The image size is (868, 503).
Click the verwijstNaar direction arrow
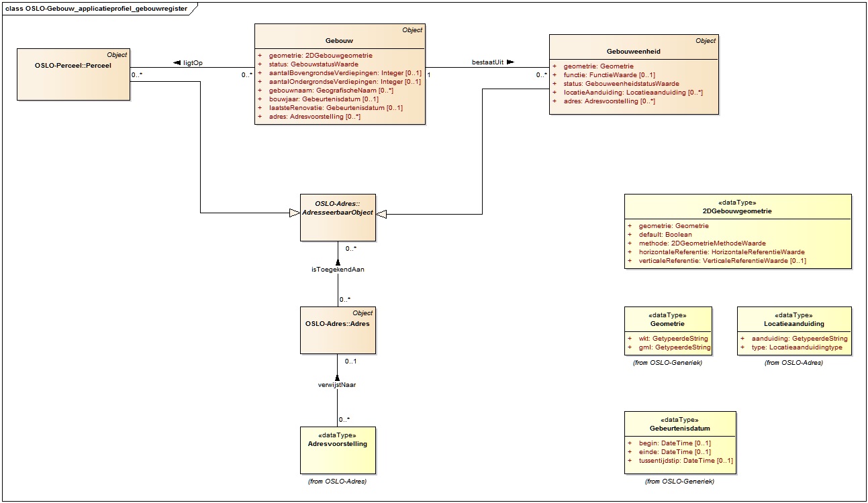click(338, 378)
